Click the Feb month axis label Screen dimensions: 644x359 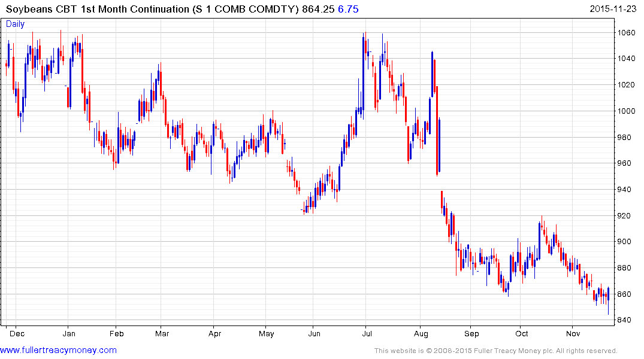[x=117, y=333]
